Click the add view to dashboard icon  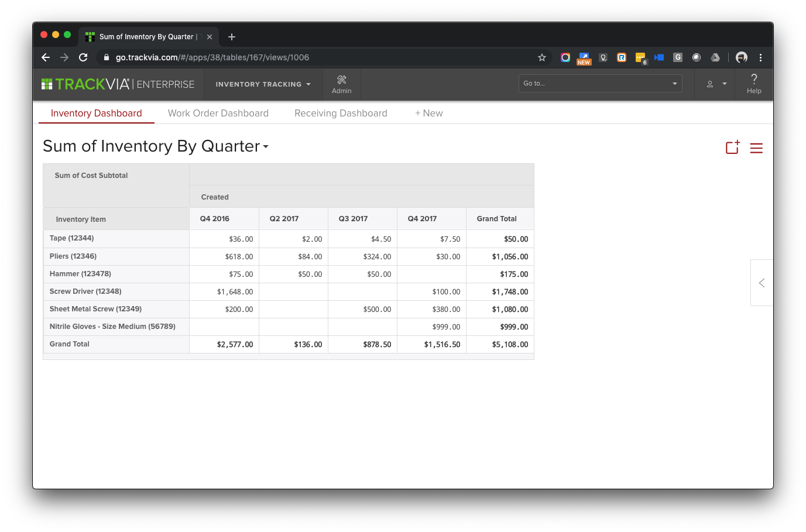(733, 147)
